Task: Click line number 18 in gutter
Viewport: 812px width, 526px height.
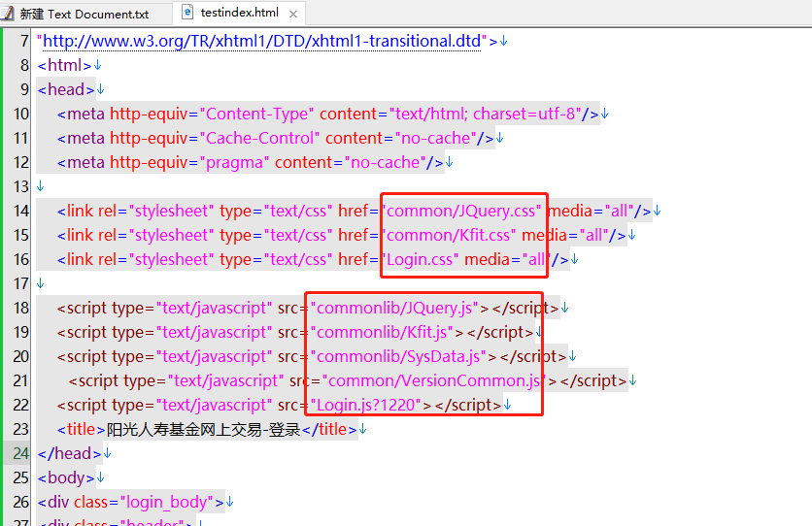Action: click(20, 309)
